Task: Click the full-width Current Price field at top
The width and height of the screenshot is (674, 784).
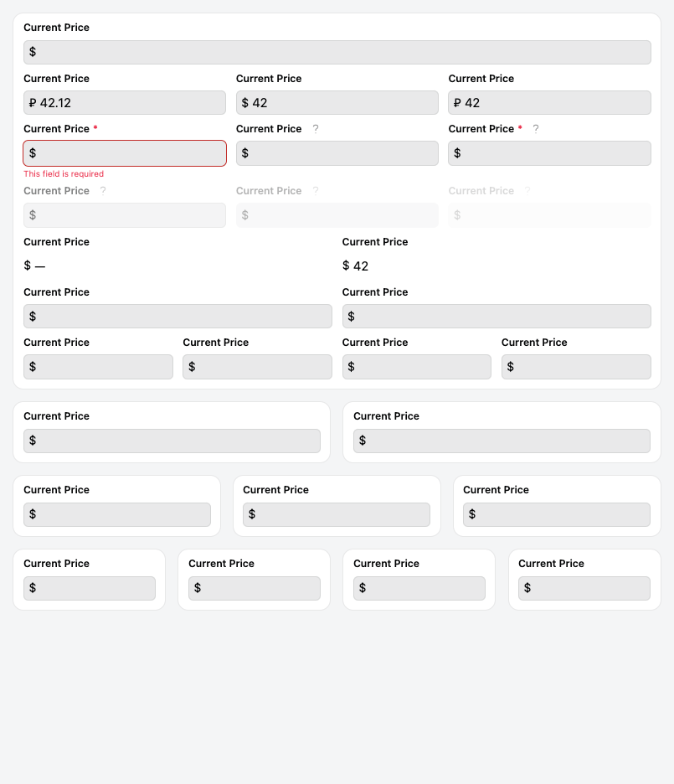Action: tap(337, 52)
